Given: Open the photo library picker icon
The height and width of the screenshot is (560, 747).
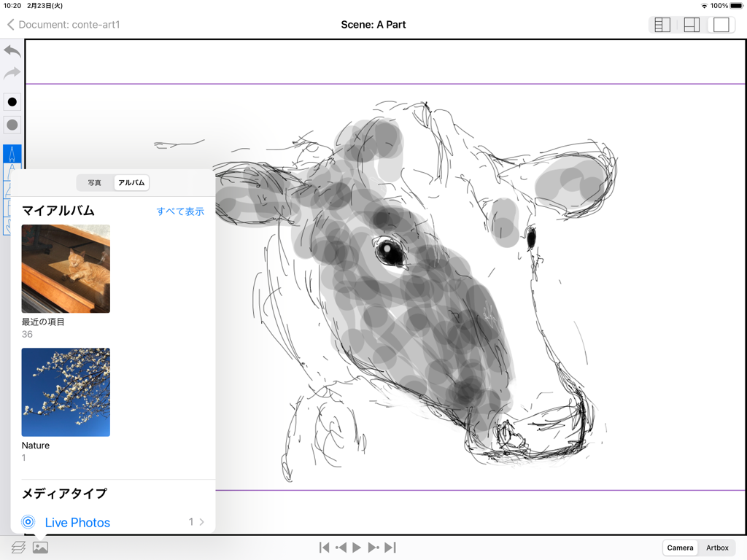Looking at the screenshot, I should [x=40, y=547].
